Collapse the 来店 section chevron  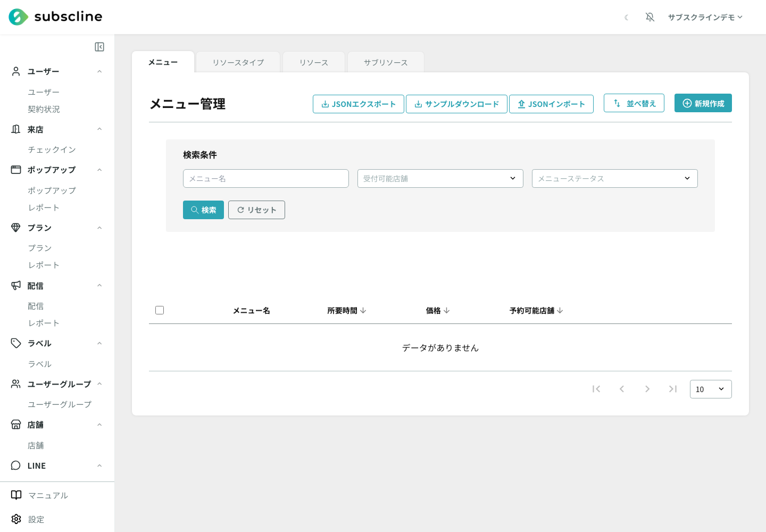click(99, 129)
